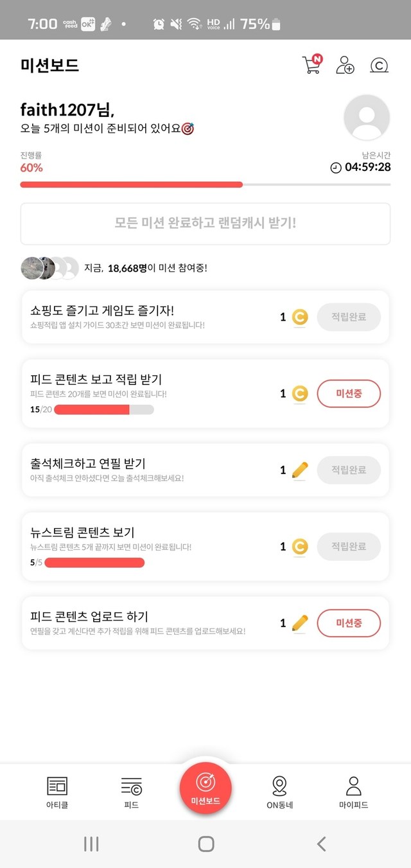Image resolution: width=411 pixels, height=868 pixels.
Task: Tap the participant avatars group
Action: pos(49,268)
